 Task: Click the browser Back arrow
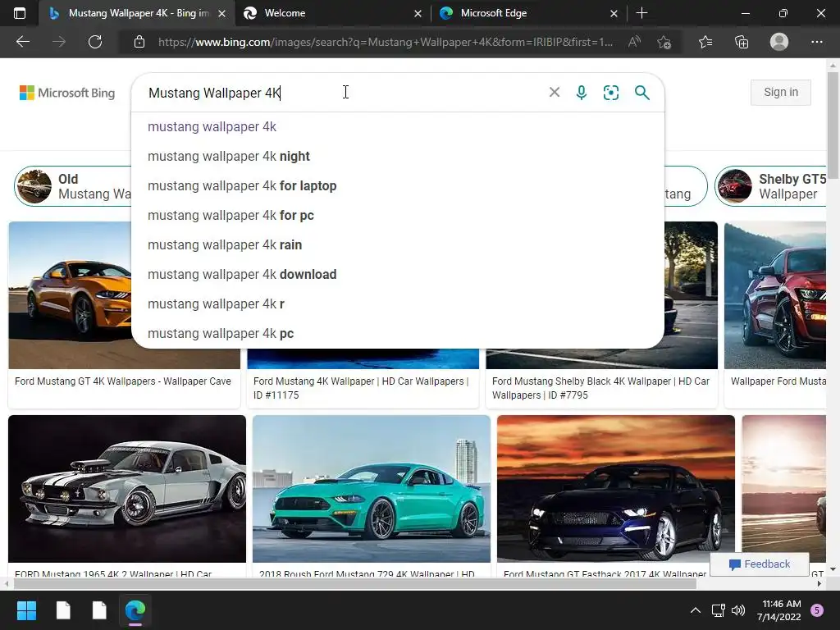click(22, 42)
